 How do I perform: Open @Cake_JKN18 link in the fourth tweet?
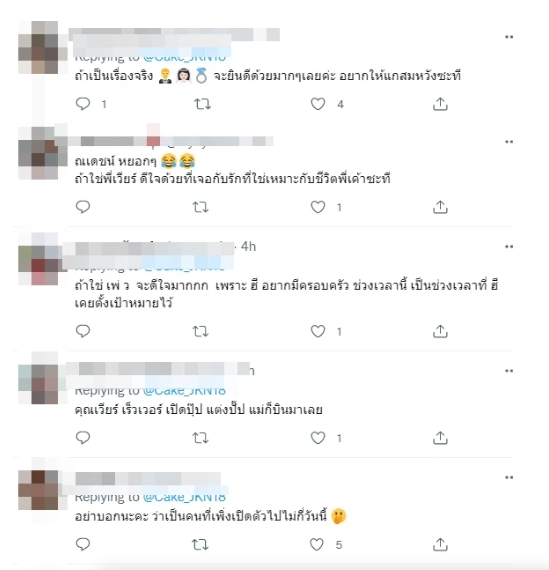pyautogui.click(x=184, y=391)
